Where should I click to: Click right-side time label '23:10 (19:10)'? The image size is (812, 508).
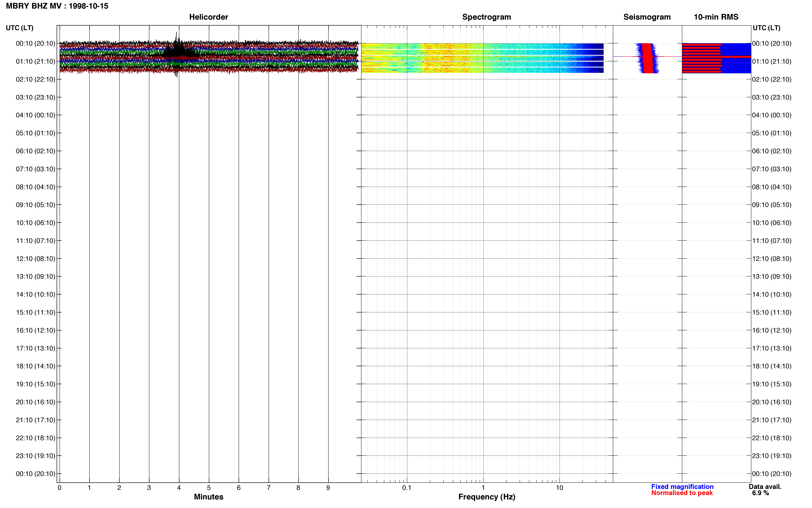[x=772, y=456]
